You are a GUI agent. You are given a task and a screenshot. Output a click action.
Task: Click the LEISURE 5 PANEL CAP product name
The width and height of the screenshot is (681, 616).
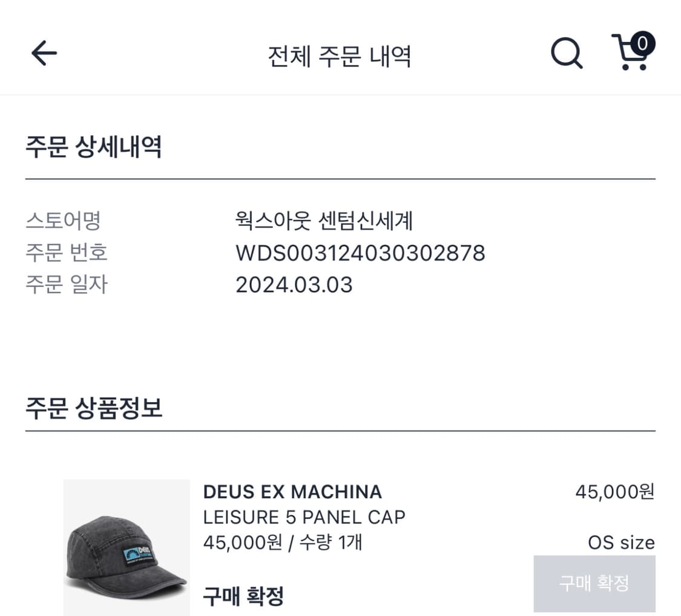pos(303,517)
